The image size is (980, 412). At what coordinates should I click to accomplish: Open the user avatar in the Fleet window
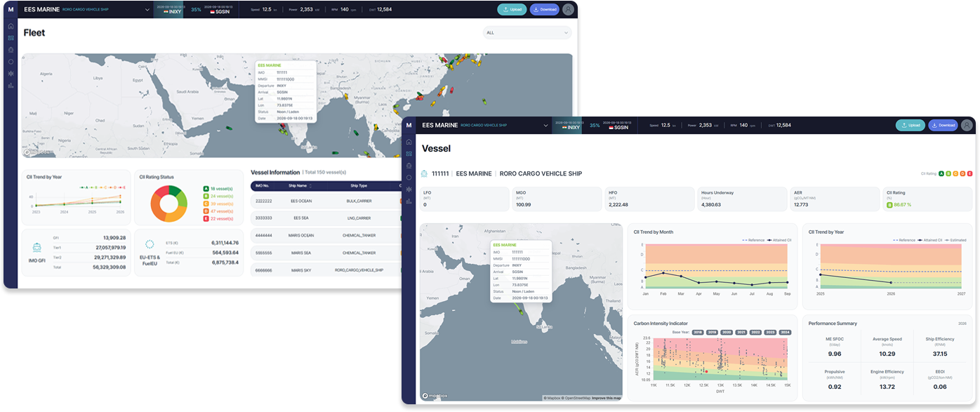coord(568,9)
